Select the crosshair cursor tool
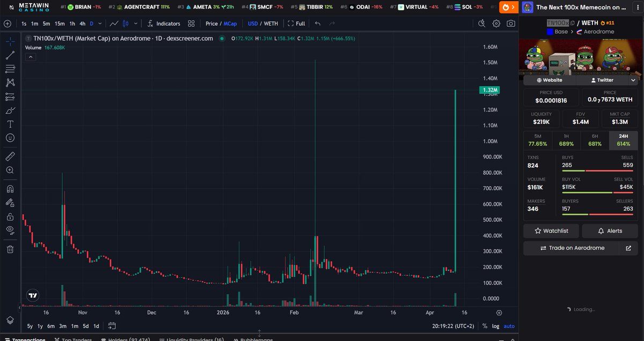The width and height of the screenshot is (644, 341). [x=10, y=41]
